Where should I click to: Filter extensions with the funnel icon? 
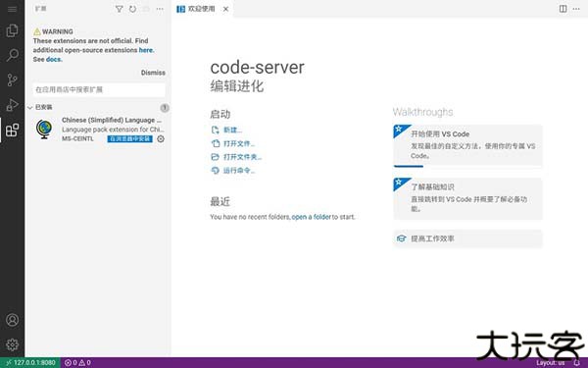[119, 9]
